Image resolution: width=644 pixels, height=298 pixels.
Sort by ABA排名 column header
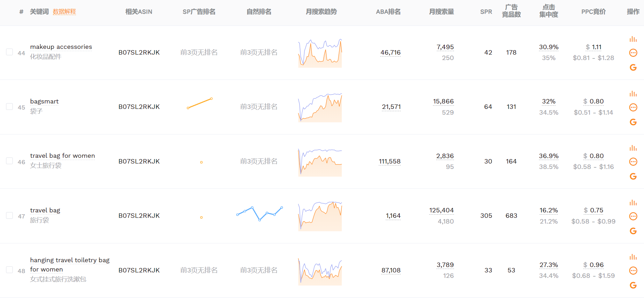point(388,12)
